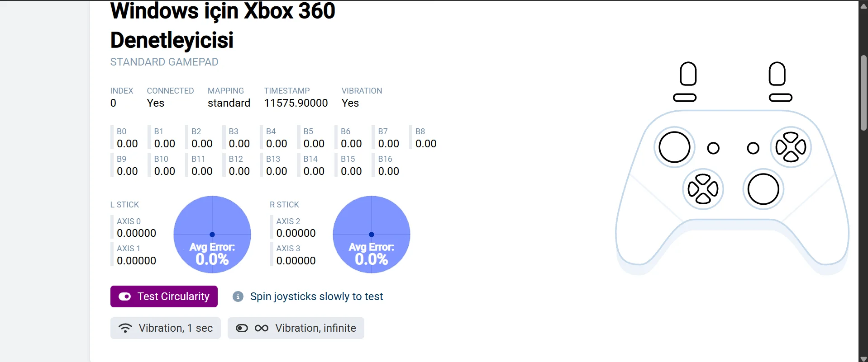Screen dimensions: 868x362
Task: Click the AXIS 2 value under R STICK
Action: pos(296,233)
